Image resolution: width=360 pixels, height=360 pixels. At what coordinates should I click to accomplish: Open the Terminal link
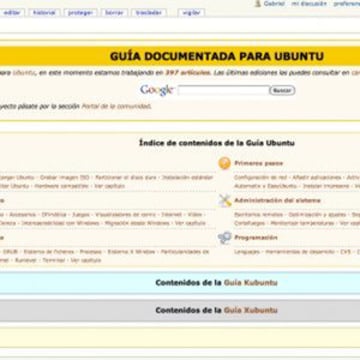pyautogui.click(x=54, y=260)
